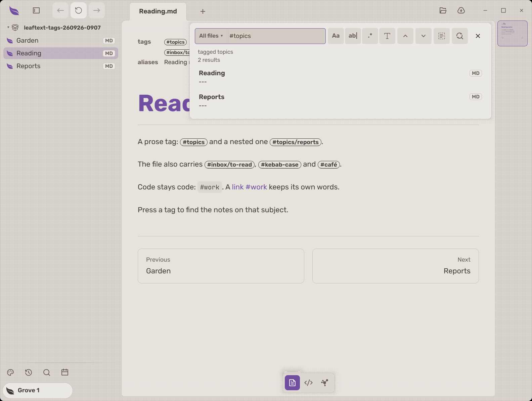
Task: Open the All files scope dropdown
Action: pos(211,36)
